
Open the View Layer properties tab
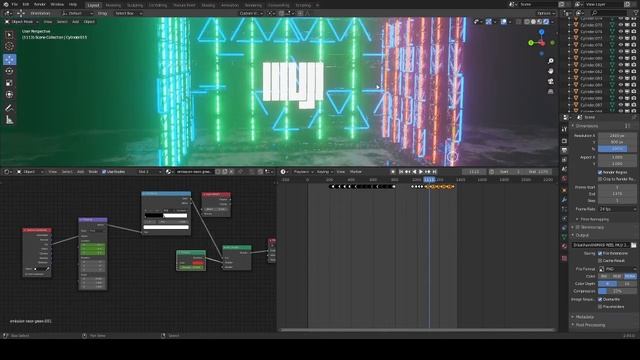564,160
